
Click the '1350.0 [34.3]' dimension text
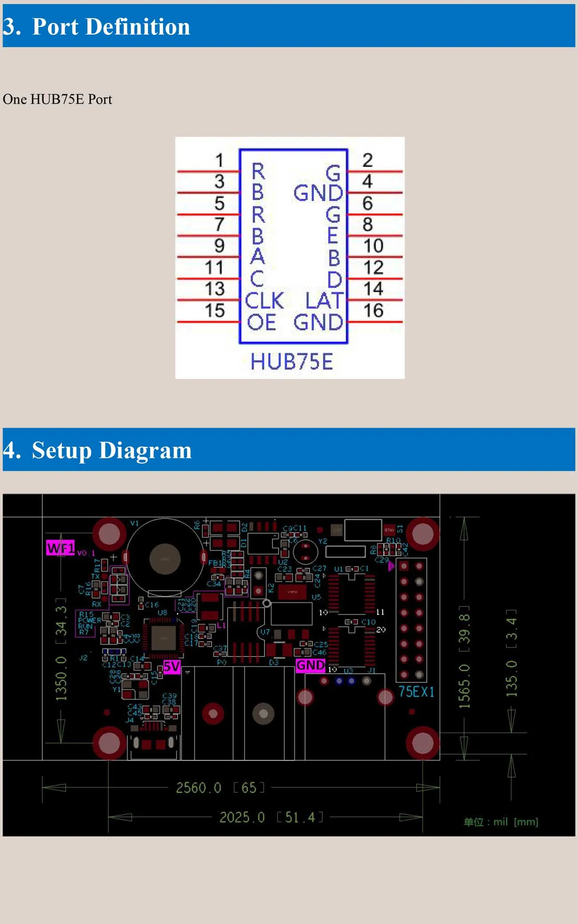(x=61, y=649)
